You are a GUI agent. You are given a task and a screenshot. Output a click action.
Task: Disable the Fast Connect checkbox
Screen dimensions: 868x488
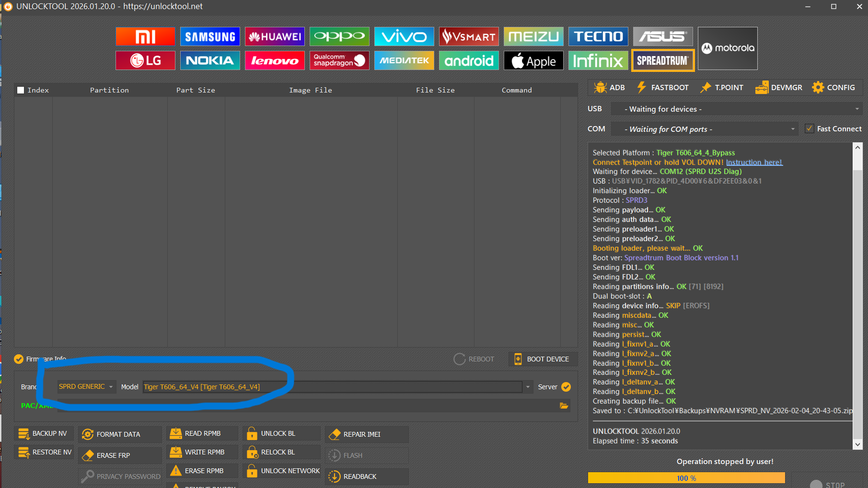pos(810,128)
